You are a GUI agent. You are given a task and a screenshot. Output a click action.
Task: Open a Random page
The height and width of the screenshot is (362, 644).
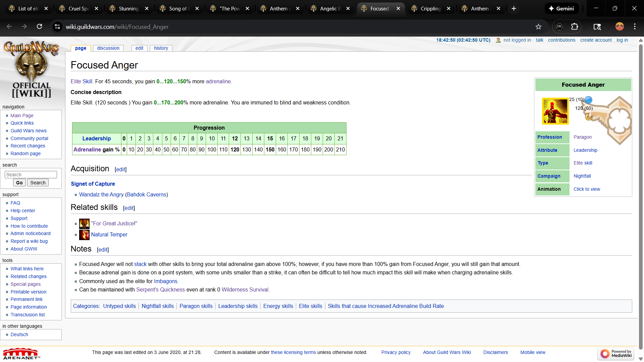point(25,153)
